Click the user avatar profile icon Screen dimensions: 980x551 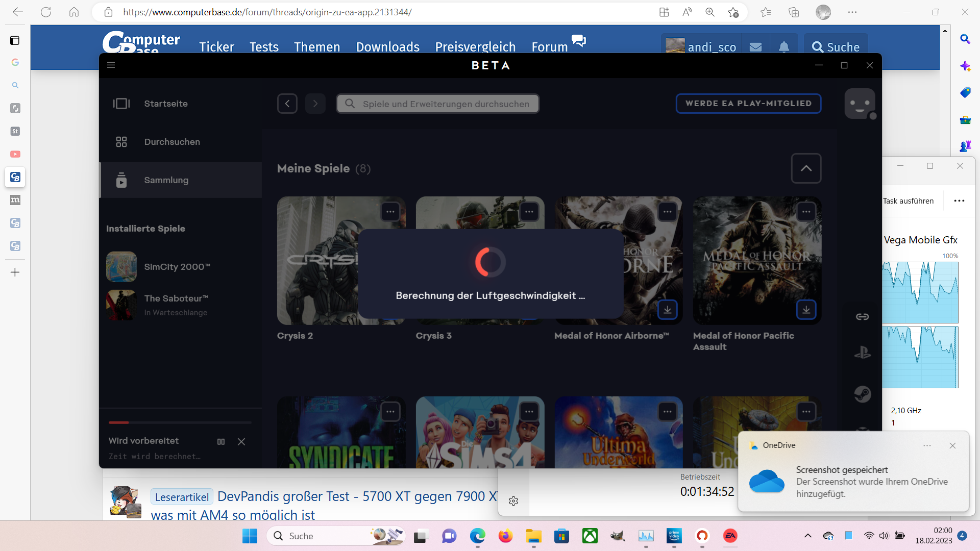860,104
